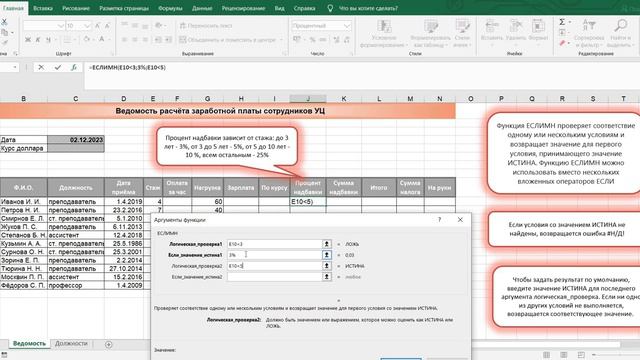Open the Формулы ribbon tab

(x=170, y=8)
